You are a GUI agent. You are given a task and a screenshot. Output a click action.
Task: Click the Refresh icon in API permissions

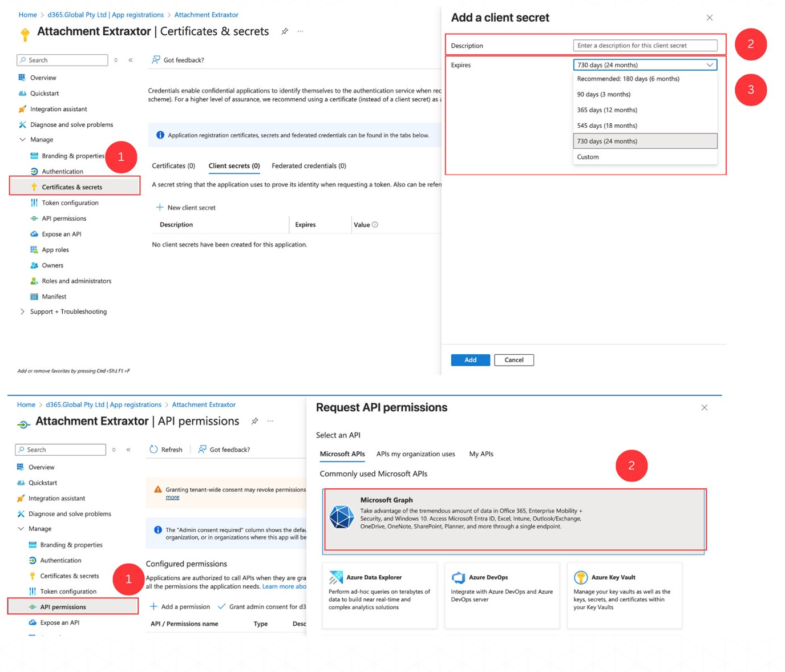153,450
